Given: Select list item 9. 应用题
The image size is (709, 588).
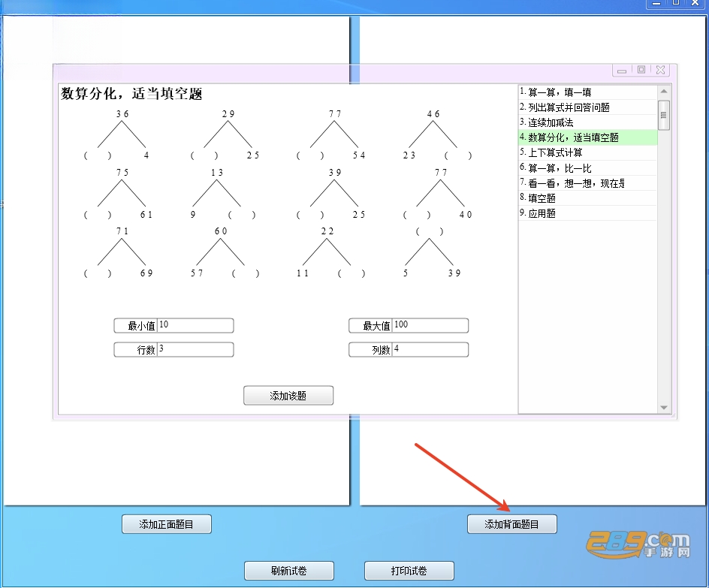Looking at the screenshot, I should [587, 213].
